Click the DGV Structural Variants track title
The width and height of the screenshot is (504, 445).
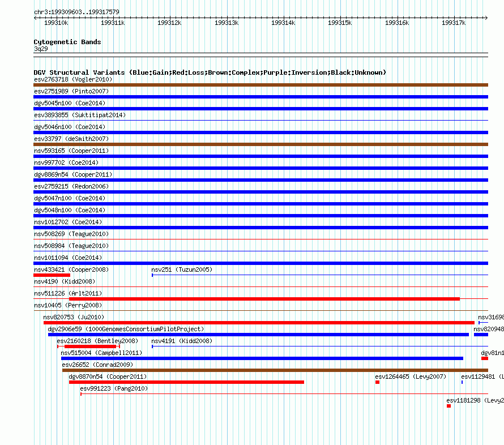click(210, 72)
